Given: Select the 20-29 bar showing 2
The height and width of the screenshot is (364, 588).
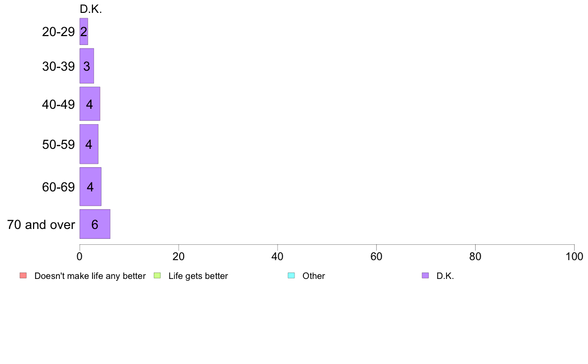Looking at the screenshot, I should 84,32.
